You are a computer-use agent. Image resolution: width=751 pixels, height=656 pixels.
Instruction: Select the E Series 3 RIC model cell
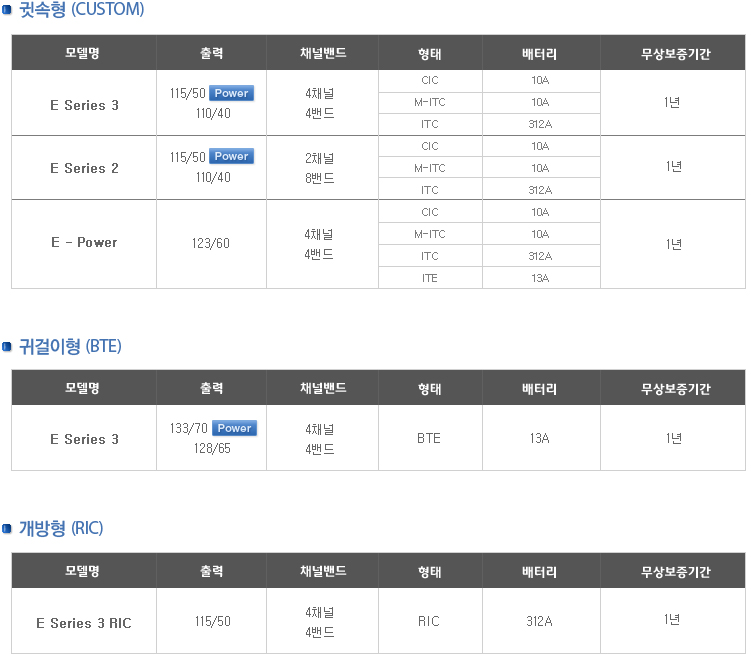[84, 621]
